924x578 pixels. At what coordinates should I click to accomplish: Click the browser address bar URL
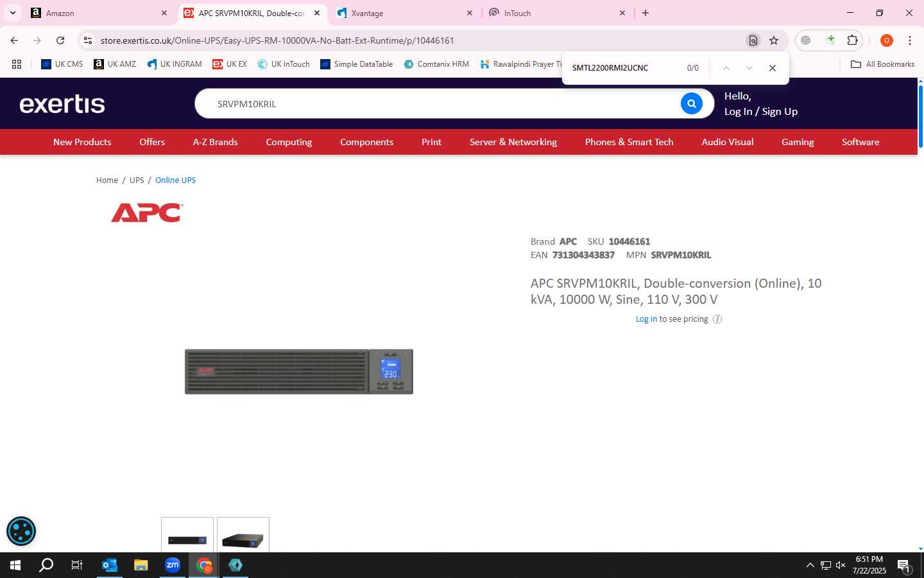click(x=277, y=40)
